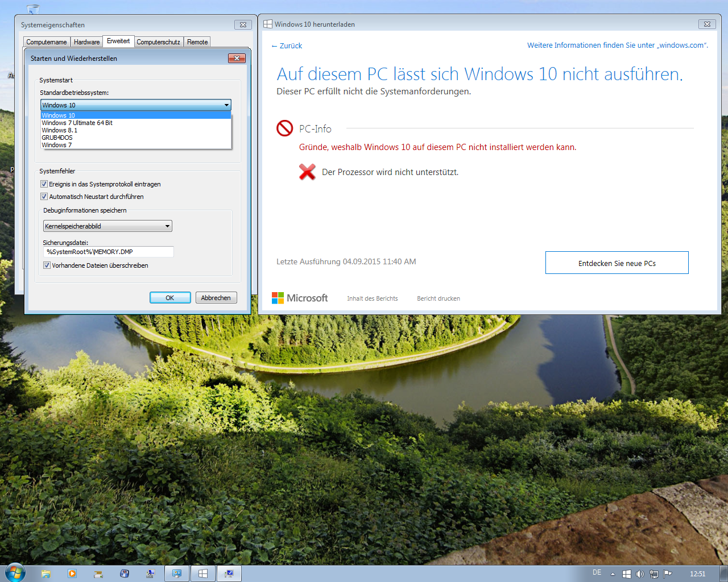Open the network tray icon
This screenshot has height=582, width=728.
(x=654, y=574)
